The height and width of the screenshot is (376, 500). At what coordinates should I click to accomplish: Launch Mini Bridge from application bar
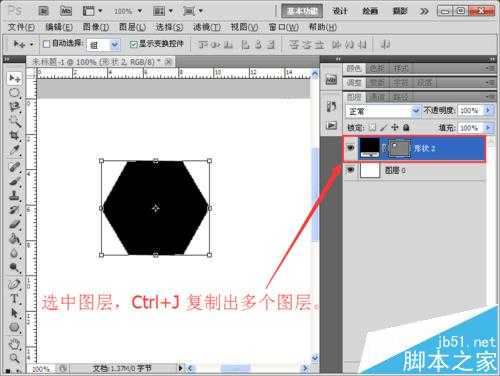click(66, 11)
